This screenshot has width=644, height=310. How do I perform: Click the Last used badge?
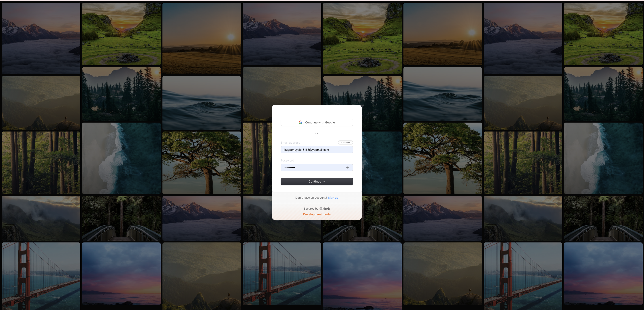tap(345, 142)
